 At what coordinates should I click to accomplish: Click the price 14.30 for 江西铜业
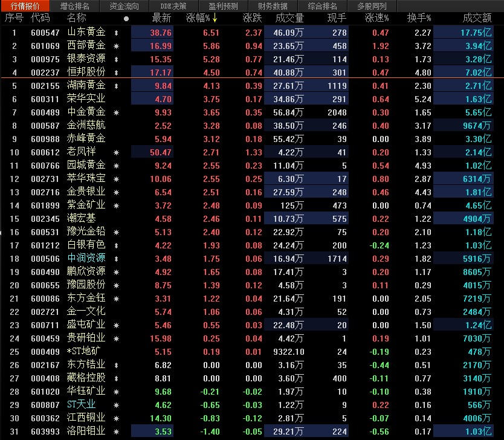[161, 418]
